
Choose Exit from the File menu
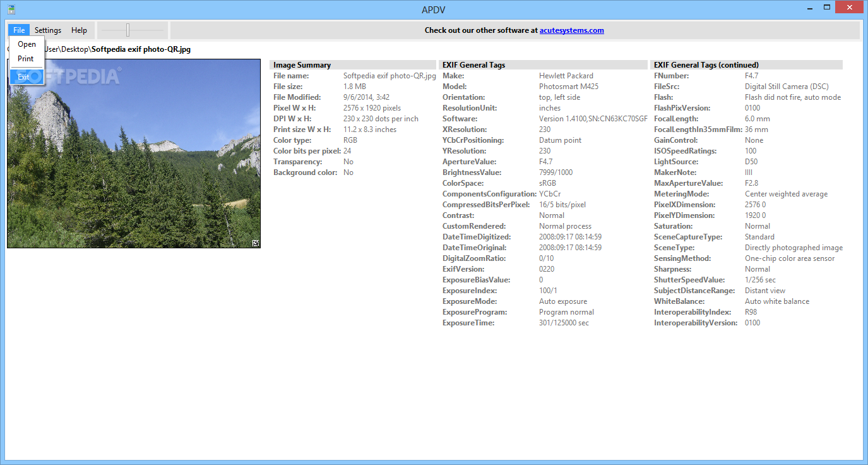click(x=27, y=76)
